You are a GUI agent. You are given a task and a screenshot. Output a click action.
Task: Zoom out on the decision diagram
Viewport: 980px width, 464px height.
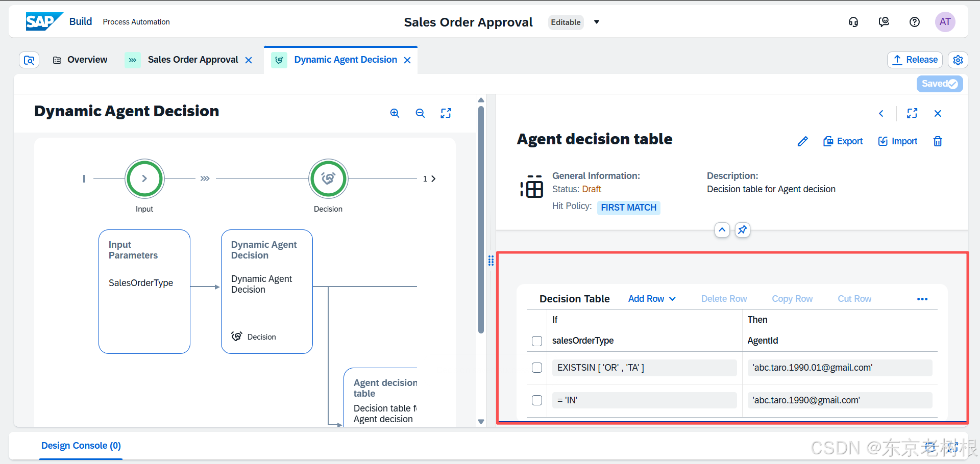point(420,113)
